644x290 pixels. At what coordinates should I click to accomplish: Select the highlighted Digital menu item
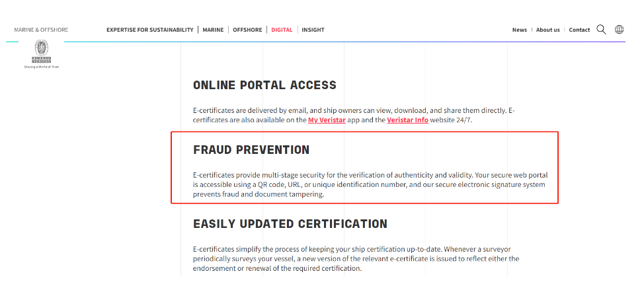pos(282,30)
